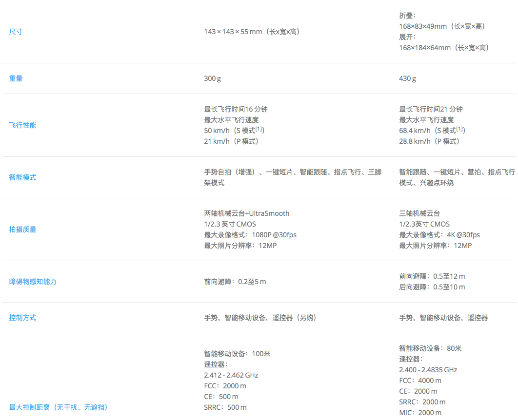Open footnote [1] beside 50 km/h
518x420 pixels.
coord(259,129)
